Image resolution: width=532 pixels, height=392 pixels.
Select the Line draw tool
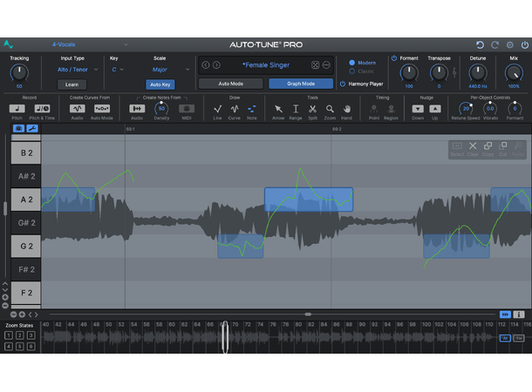[x=217, y=109]
